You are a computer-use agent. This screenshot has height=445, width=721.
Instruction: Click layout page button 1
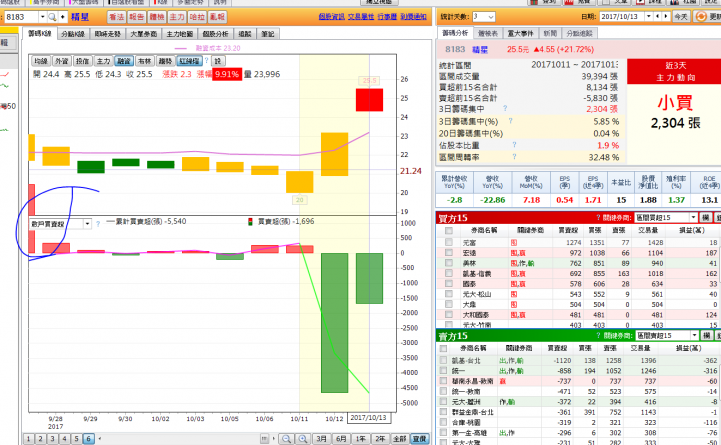pyautogui.click(x=29, y=439)
